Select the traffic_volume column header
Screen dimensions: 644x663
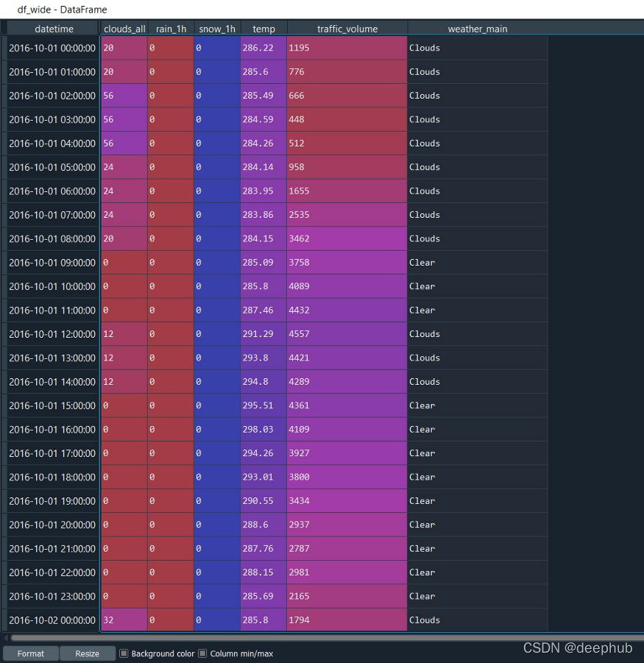tap(347, 29)
